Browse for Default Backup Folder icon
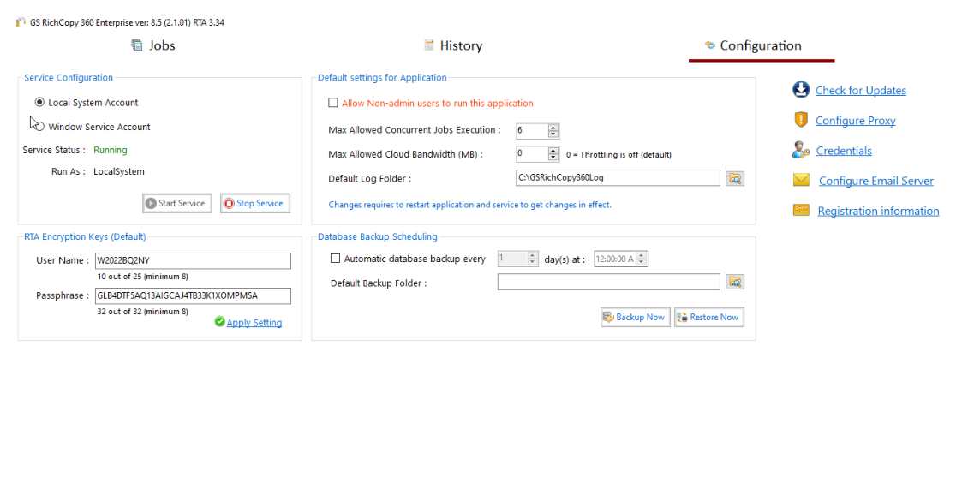Screen dimensions: 980x489 (x=735, y=283)
